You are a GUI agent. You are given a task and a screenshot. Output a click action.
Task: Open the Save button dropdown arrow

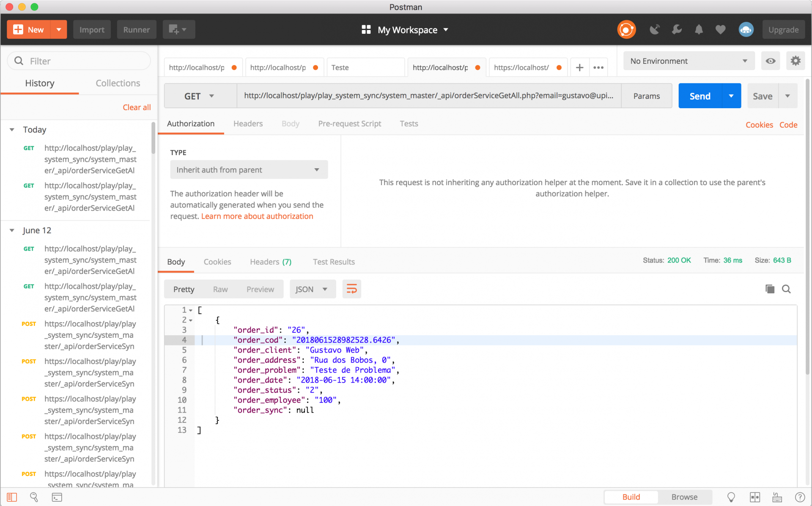click(787, 96)
